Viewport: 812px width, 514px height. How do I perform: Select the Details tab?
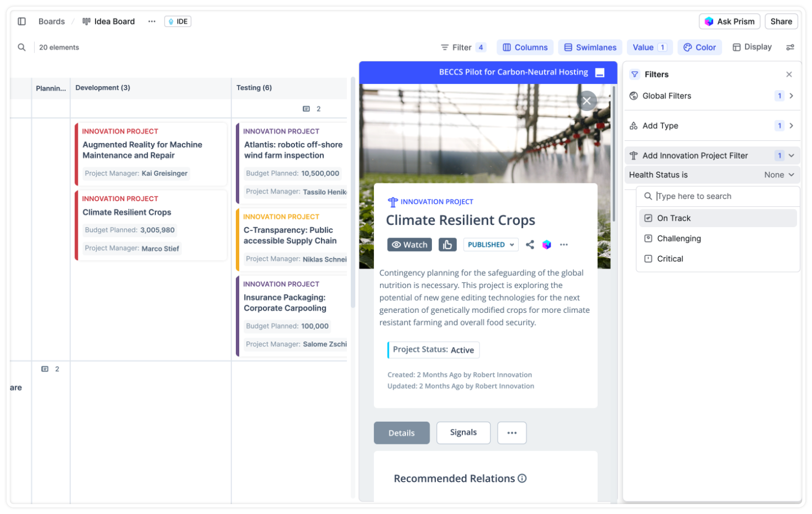point(402,433)
